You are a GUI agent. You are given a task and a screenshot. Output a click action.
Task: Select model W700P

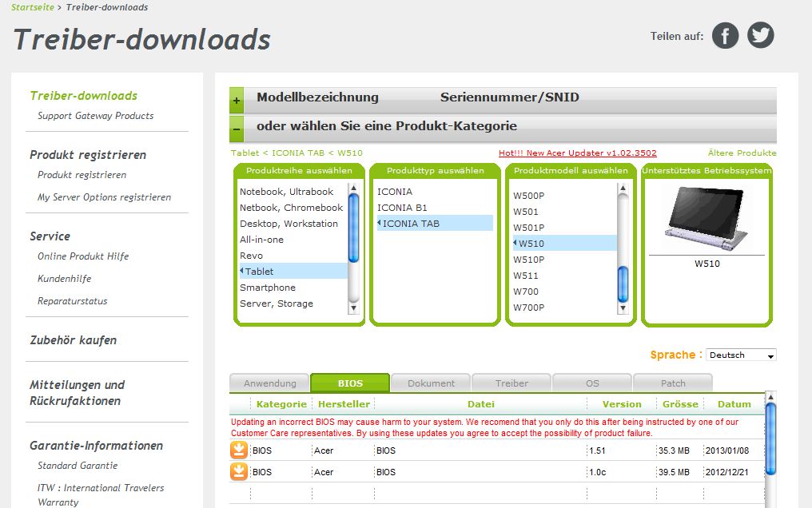click(x=529, y=308)
